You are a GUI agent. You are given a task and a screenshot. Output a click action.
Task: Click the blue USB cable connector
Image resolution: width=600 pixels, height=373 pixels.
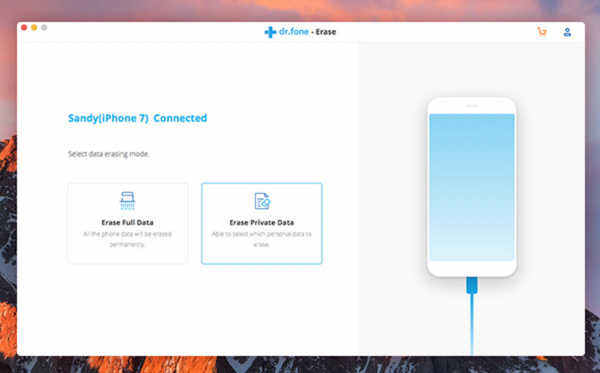click(472, 285)
